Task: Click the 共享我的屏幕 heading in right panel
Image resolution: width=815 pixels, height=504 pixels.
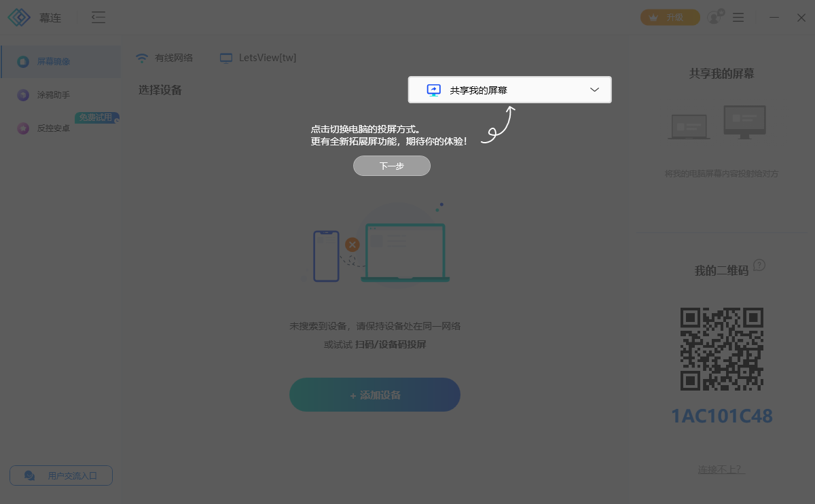Action: (722, 74)
